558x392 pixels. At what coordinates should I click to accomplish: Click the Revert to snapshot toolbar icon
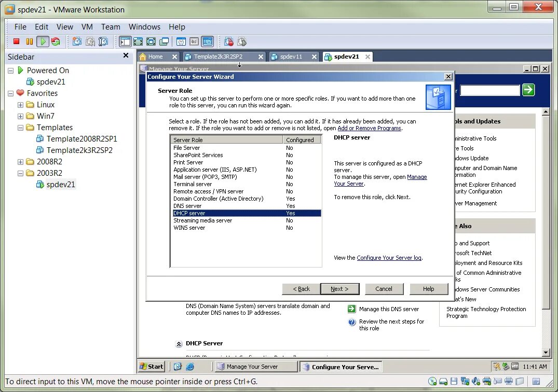(90, 41)
